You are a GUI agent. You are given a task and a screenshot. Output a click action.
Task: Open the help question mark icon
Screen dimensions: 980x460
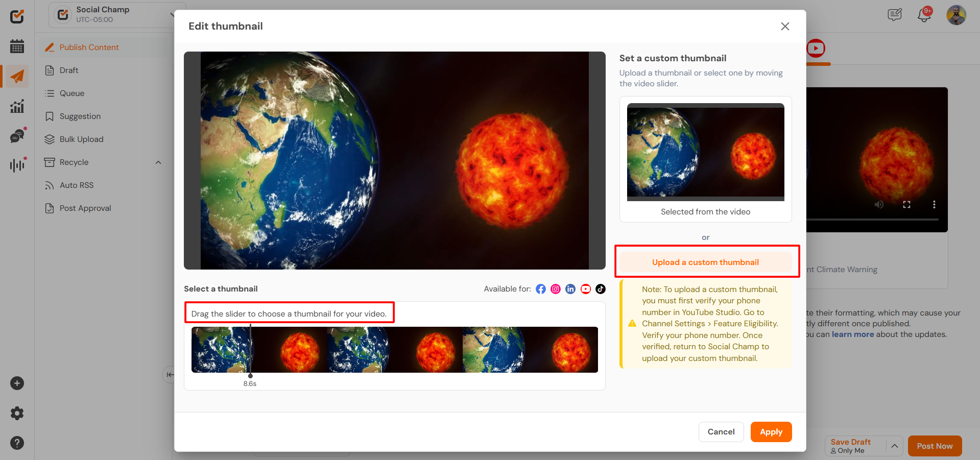(x=17, y=443)
